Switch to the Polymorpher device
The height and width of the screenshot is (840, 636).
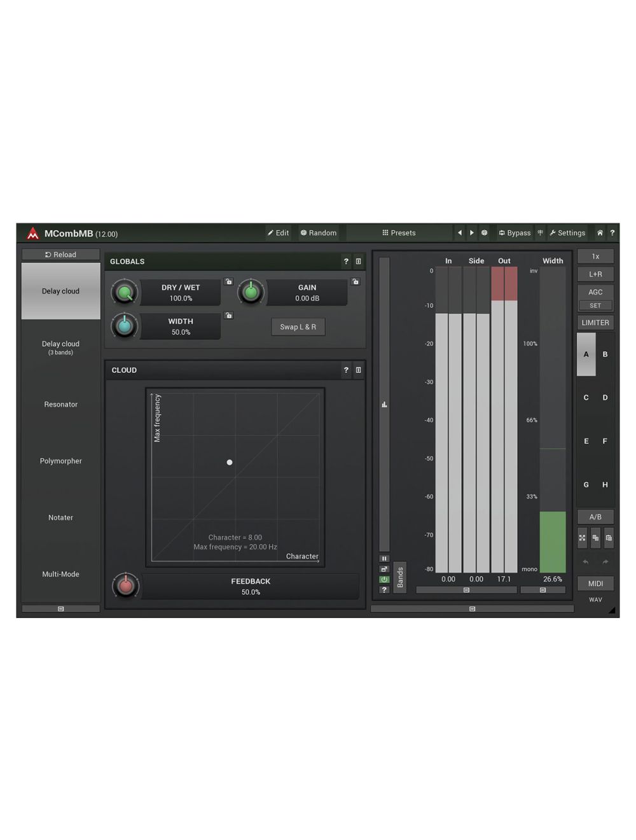point(61,461)
